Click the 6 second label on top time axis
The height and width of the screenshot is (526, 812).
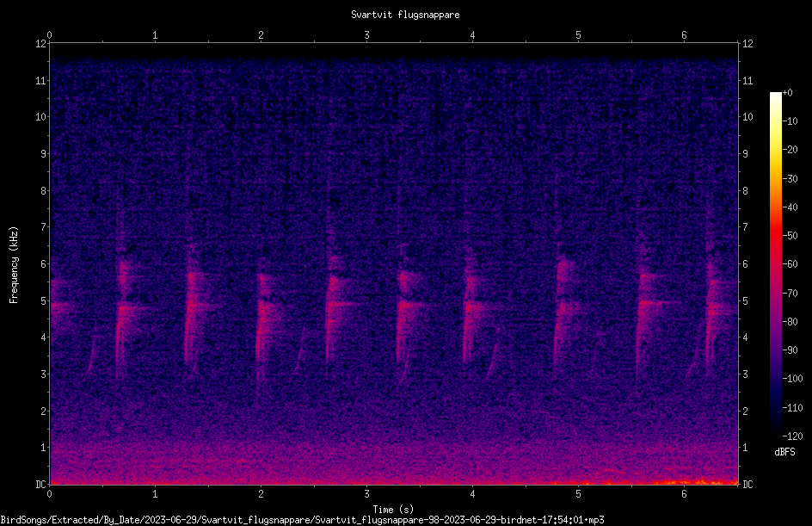(x=684, y=35)
